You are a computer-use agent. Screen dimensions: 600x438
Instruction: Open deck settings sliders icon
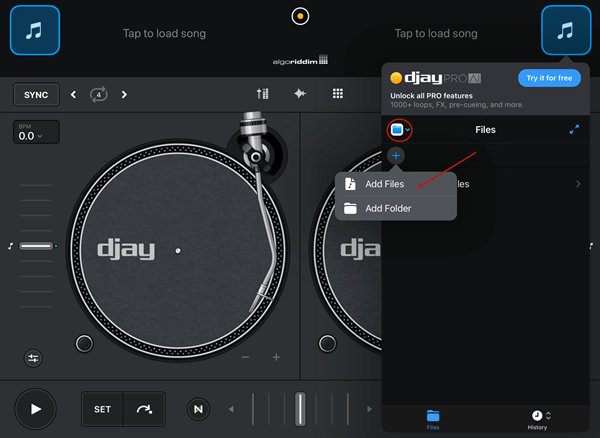point(34,358)
